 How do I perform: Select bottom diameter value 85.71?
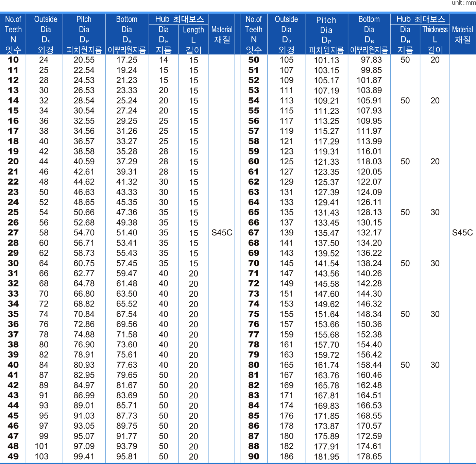127,405
